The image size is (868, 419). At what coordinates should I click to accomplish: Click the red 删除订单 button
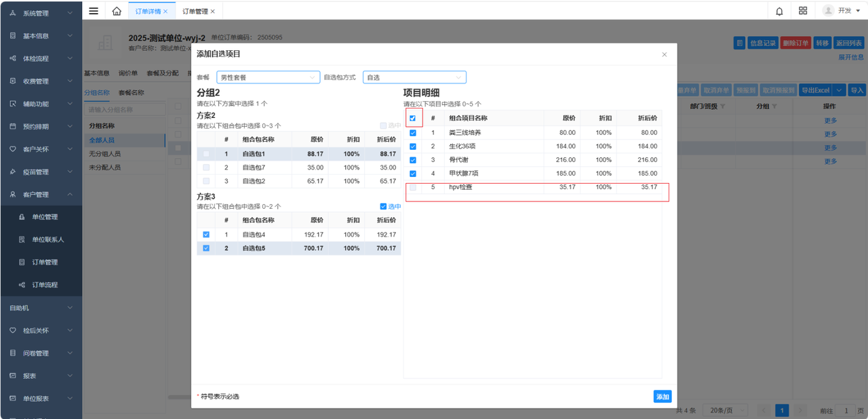click(x=795, y=43)
